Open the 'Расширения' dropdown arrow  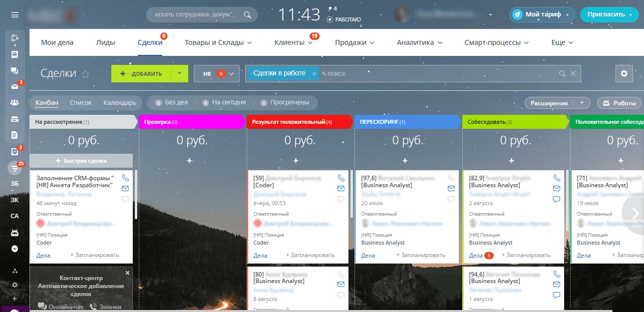[583, 102]
